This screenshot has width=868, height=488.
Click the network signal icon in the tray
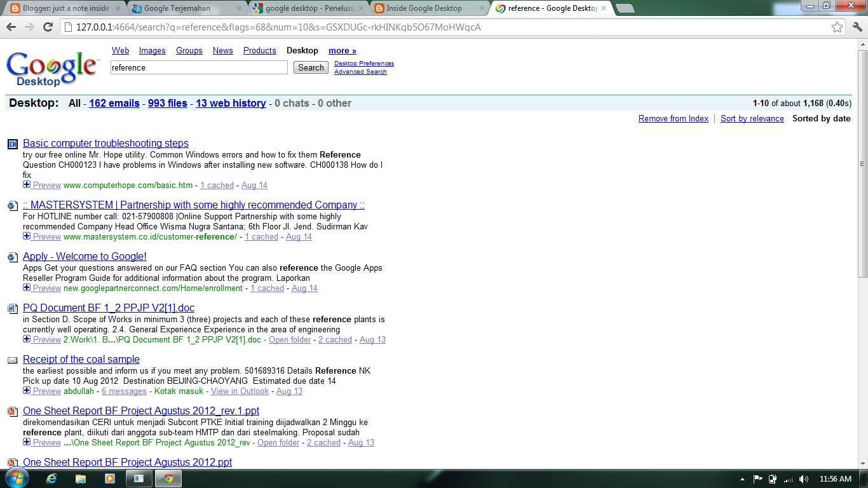[x=788, y=479]
